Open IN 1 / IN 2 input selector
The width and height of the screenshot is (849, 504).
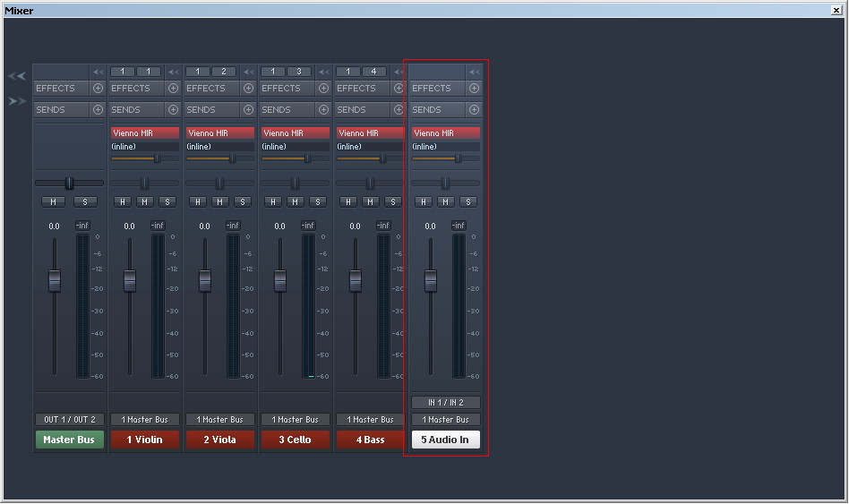[x=446, y=403]
